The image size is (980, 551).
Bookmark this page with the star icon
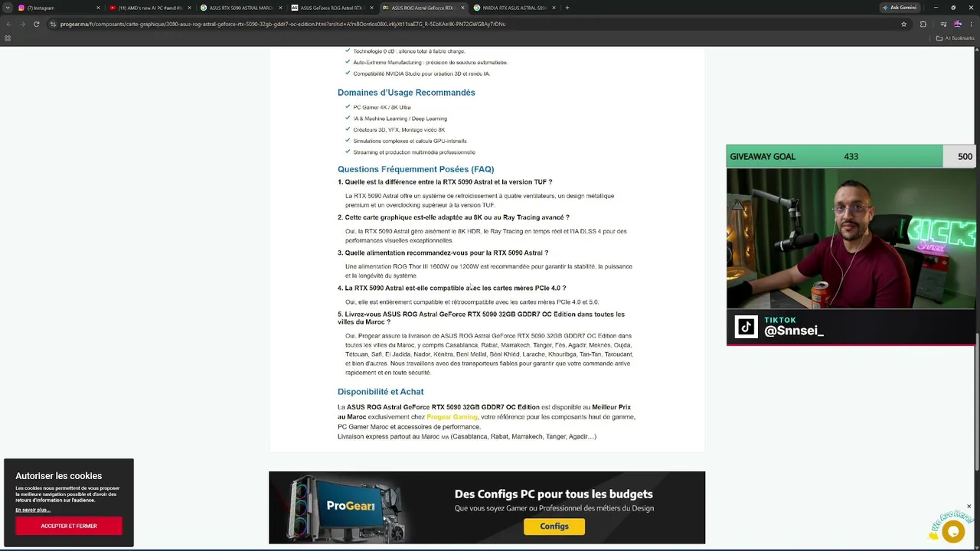point(903,24)
